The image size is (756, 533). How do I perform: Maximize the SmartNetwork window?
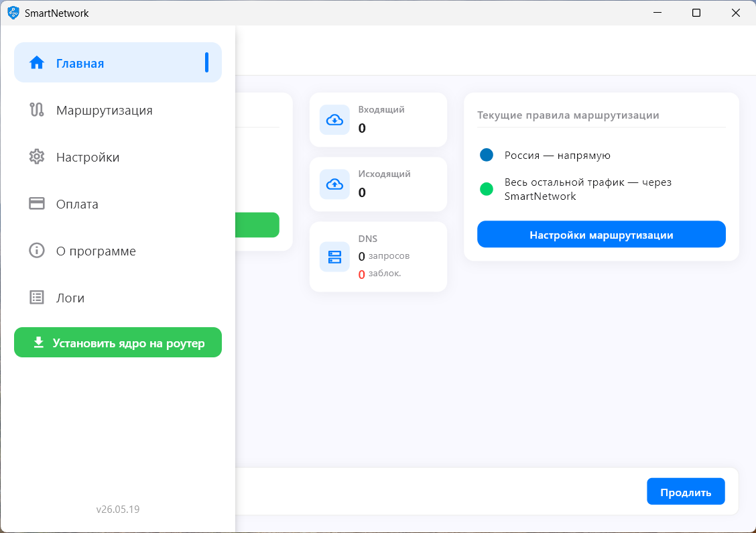[696, 13]
